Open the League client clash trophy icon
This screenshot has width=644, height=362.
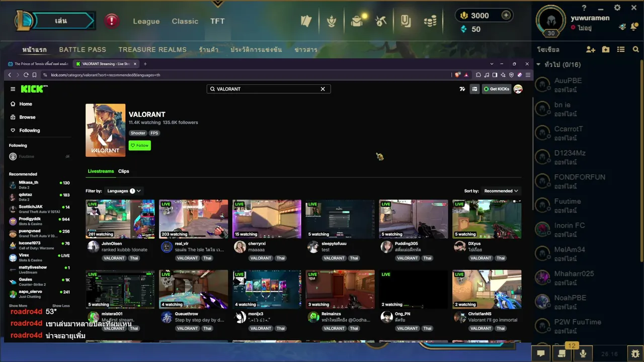[x=331, y=21]
